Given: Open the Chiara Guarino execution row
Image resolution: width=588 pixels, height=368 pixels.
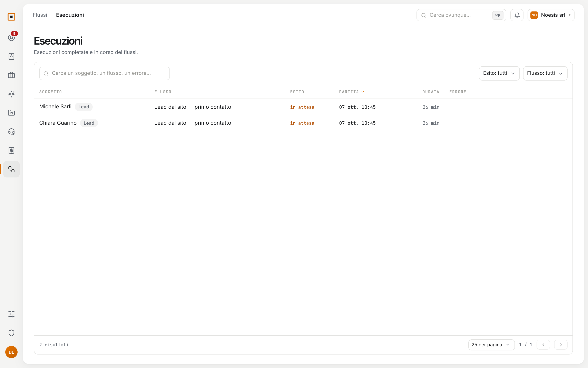Looking at the screenshot, I should 303,123.
